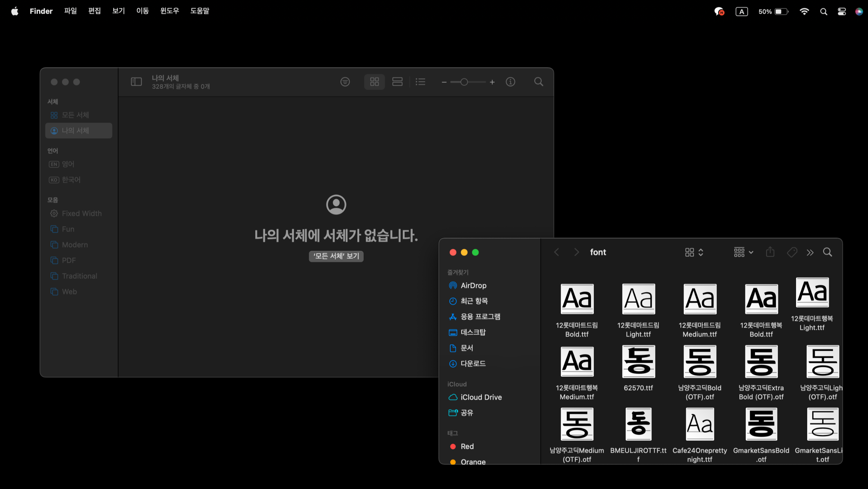Click the '모든 서체' 보기 button
The width and height of the screenshot is (868, 489).
pos(336,256)
